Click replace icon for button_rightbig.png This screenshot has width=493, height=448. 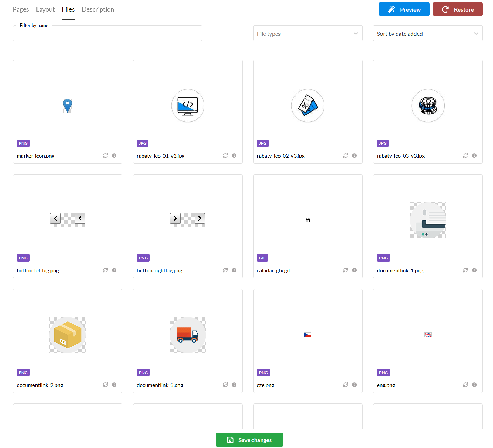225,270
